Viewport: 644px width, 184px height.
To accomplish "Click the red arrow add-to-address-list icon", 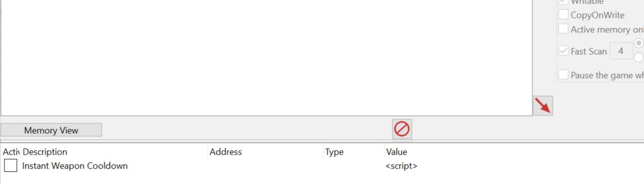I will point(543,106).
